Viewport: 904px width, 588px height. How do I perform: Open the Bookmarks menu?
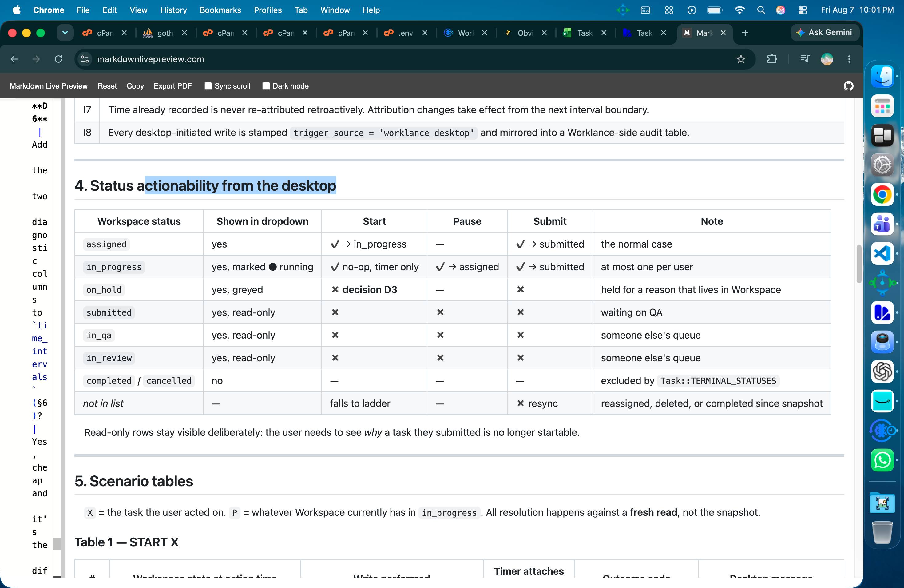[220, 10]
